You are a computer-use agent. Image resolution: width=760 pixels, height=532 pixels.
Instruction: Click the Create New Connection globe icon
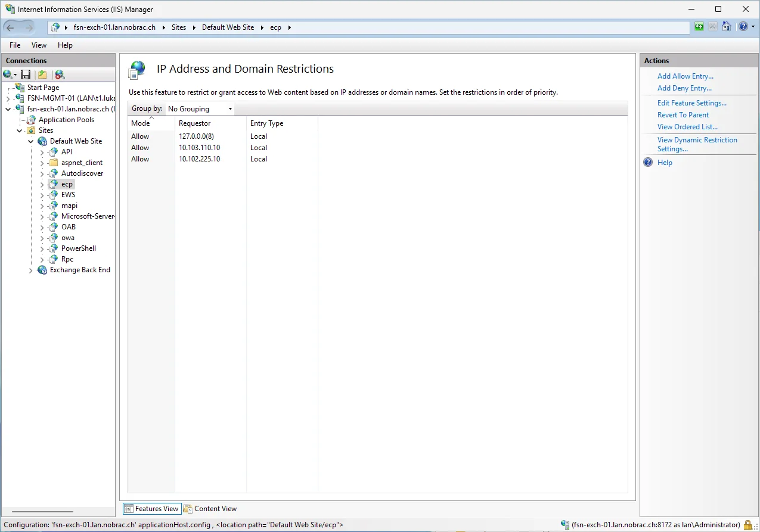pos(8,74)
